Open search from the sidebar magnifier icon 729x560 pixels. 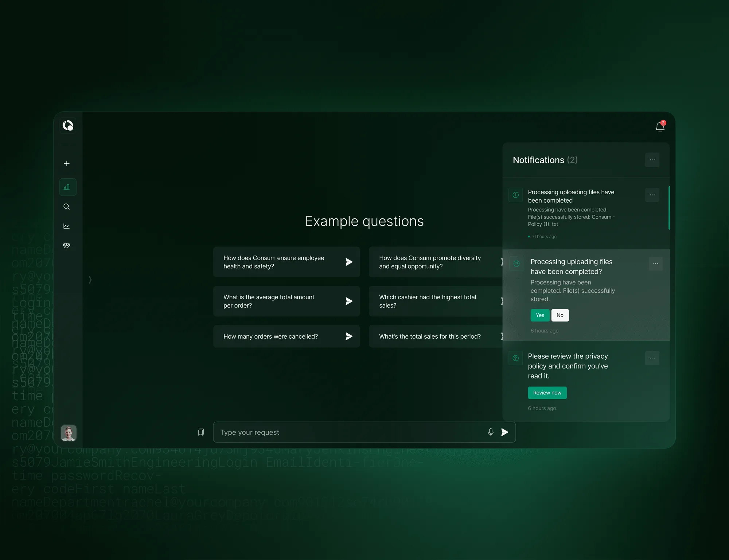(x=67, y=207)
